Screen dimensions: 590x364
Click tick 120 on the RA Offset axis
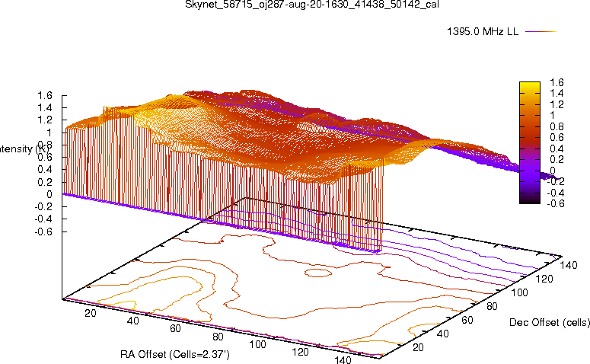pos(300,352)
